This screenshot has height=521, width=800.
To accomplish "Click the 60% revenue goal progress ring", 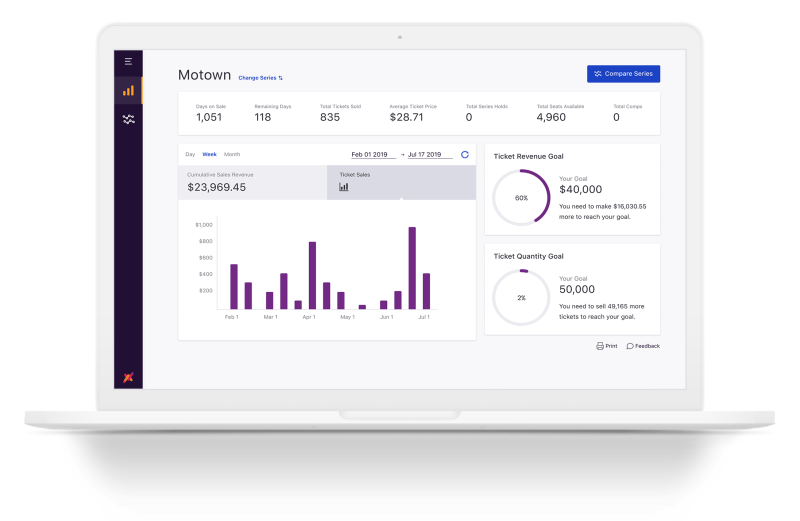I will coord(521,198).
